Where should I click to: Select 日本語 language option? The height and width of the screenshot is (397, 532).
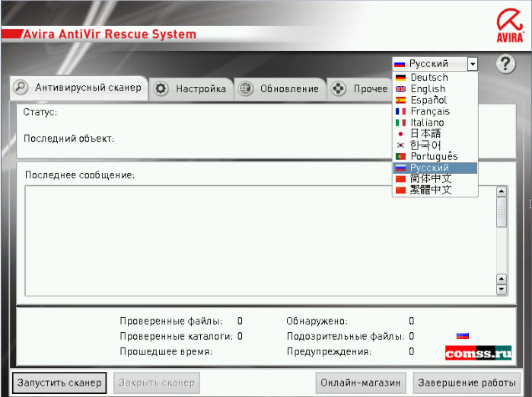click(x=435, y=134)
